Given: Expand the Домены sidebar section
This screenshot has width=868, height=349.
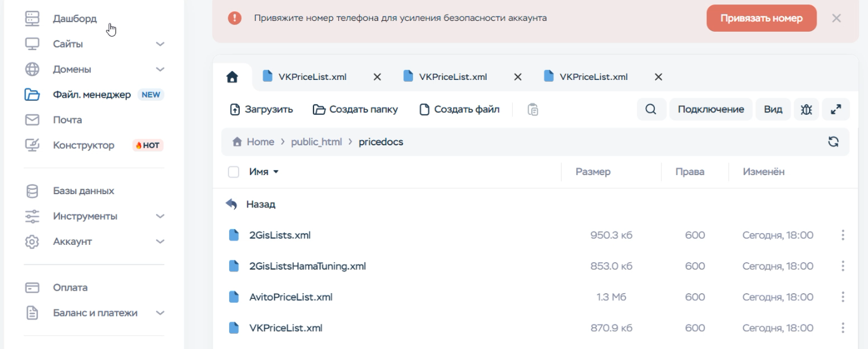Looking at the screenshot, I should tap(160, 69).
